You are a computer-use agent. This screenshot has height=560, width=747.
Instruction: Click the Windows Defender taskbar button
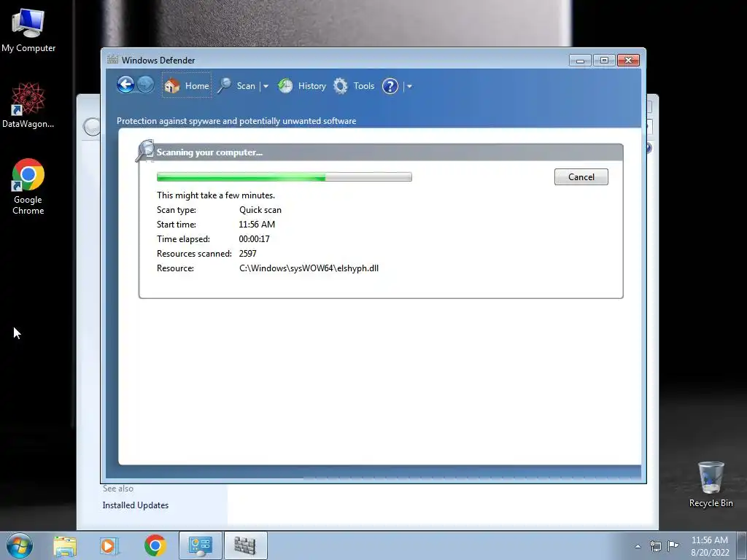[245, 545]
